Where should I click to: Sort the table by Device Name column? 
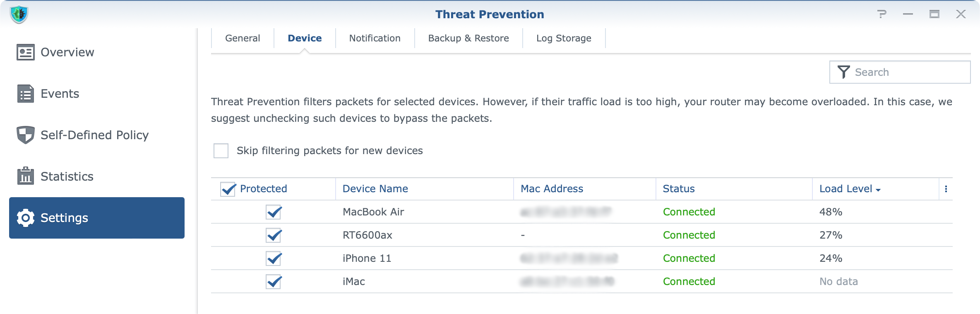click(375, 189)
